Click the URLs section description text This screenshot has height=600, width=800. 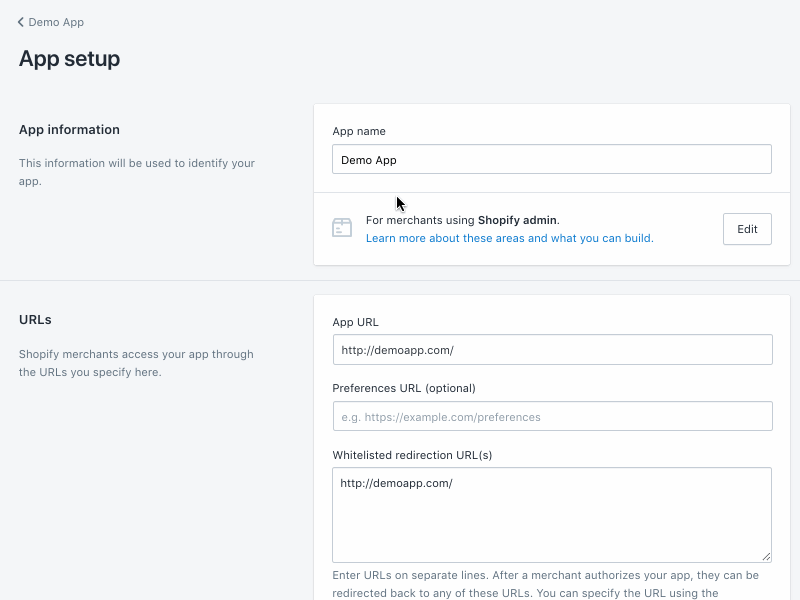pyautogui.click(x=136, y=363)
